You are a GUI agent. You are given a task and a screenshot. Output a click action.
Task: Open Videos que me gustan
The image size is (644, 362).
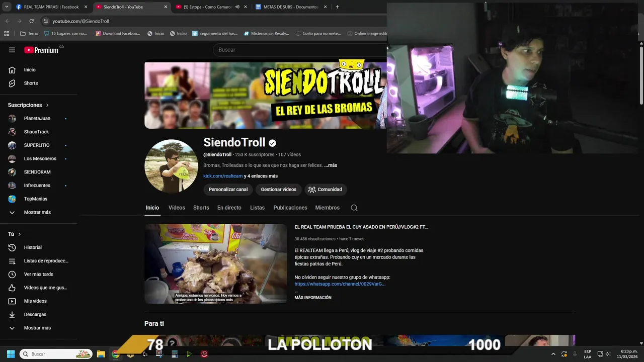pyautogui.click(x=38, y=288)
